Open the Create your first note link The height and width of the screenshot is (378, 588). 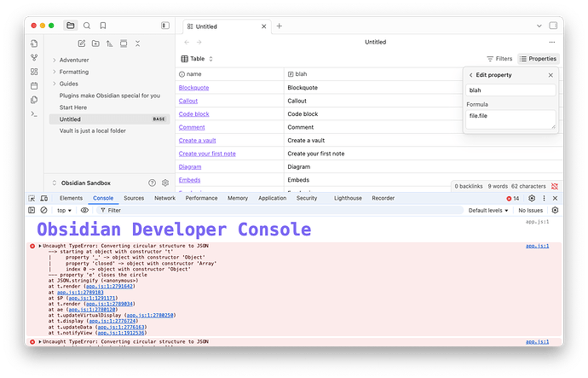(207, 154)
